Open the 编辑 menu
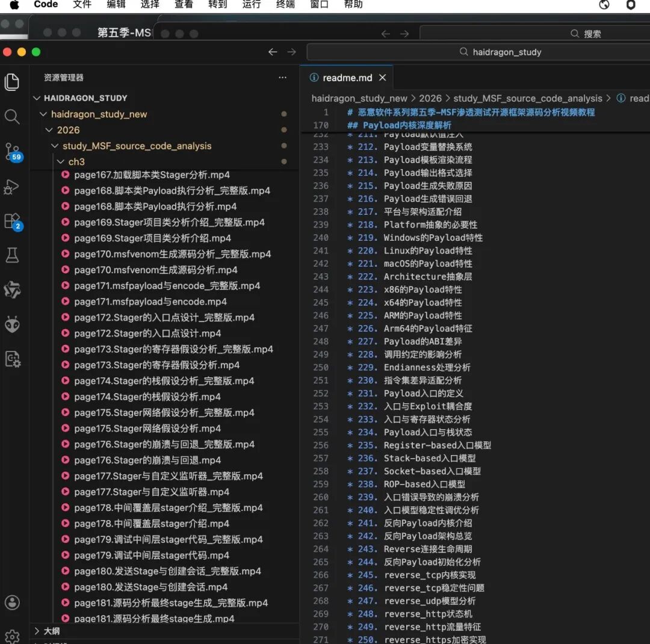The image size is (650, 644). point(116,5)
